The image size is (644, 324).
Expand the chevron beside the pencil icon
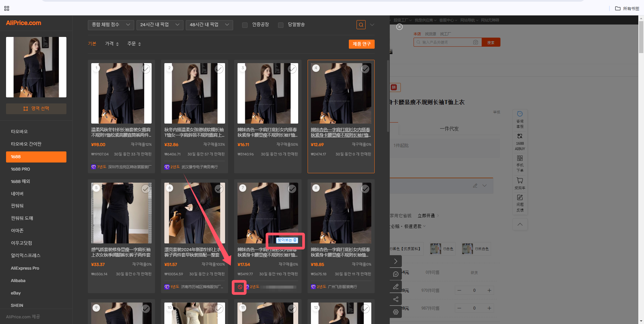coord(485,186)
